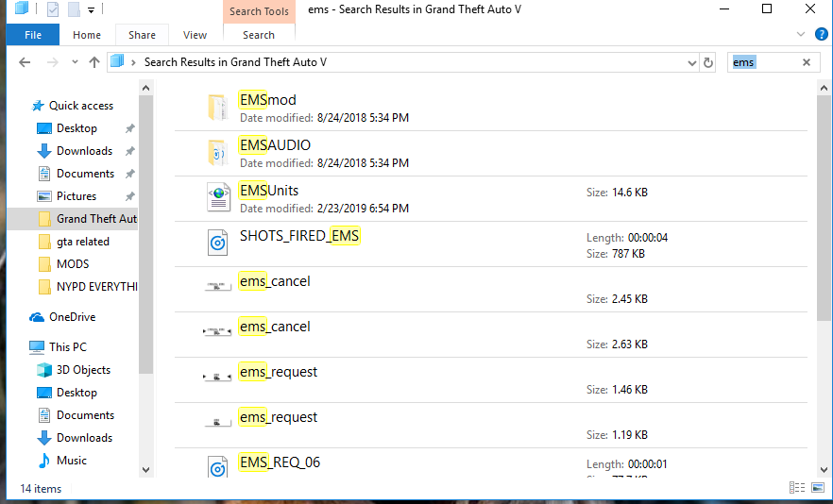Refresh the search results
The height and width of the screenshot is (504, 833).
708,62
